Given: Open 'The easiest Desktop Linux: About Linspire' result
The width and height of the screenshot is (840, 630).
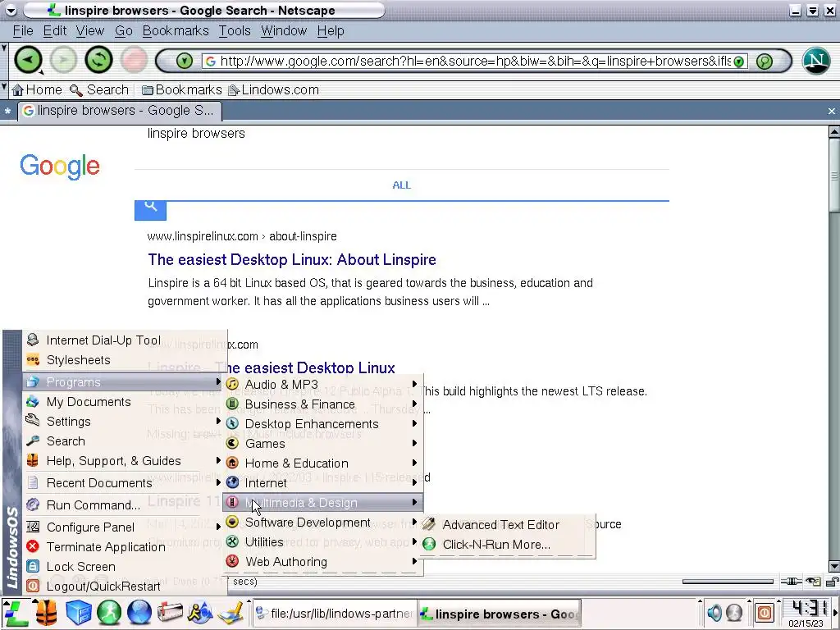Looking at the screenshot, I should pyautogui.click(x=292, y=260).
